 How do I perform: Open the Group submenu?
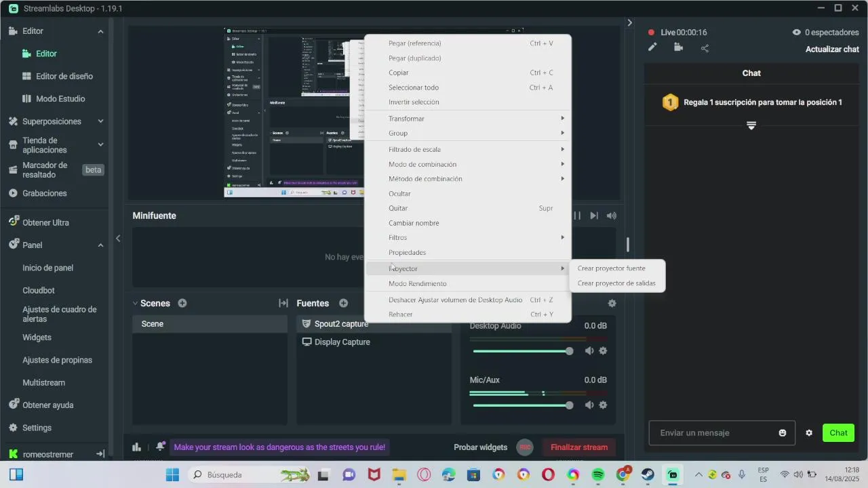[468, 134]
